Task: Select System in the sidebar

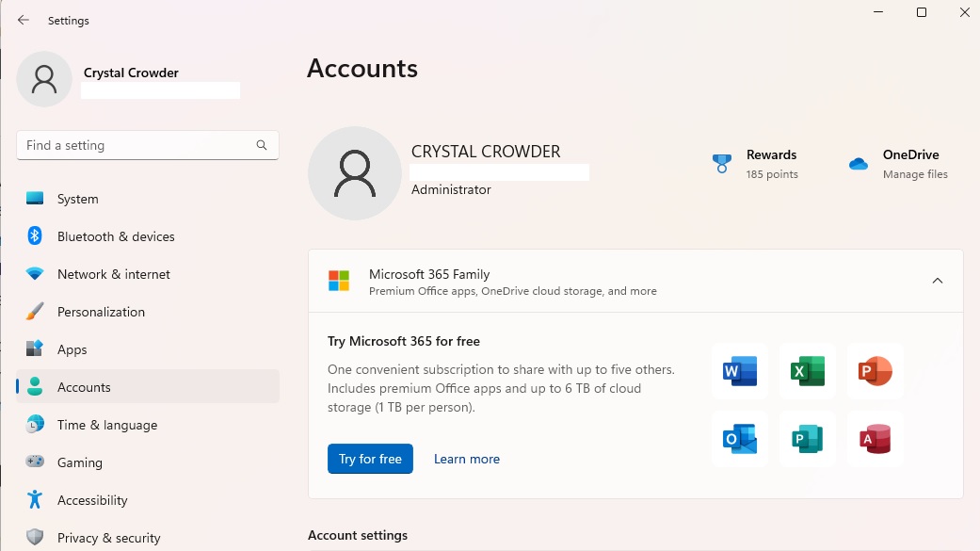Action: coord(77,199)
